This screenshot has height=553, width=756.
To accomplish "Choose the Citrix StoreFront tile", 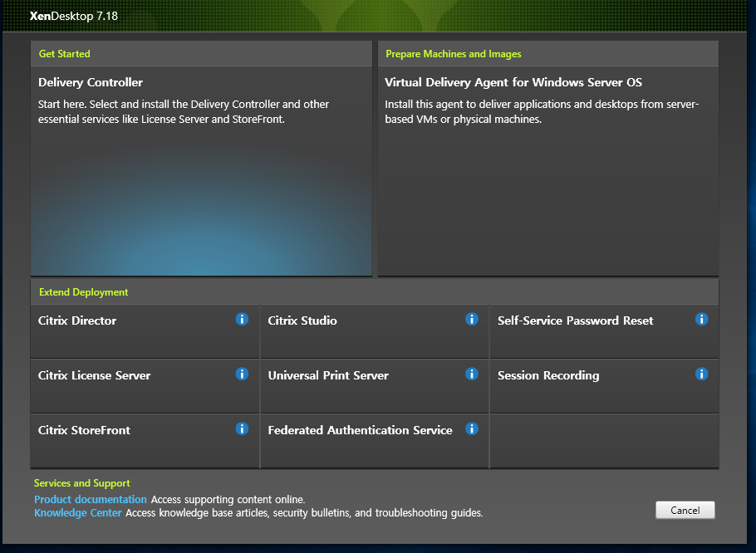I will (145, 441).
